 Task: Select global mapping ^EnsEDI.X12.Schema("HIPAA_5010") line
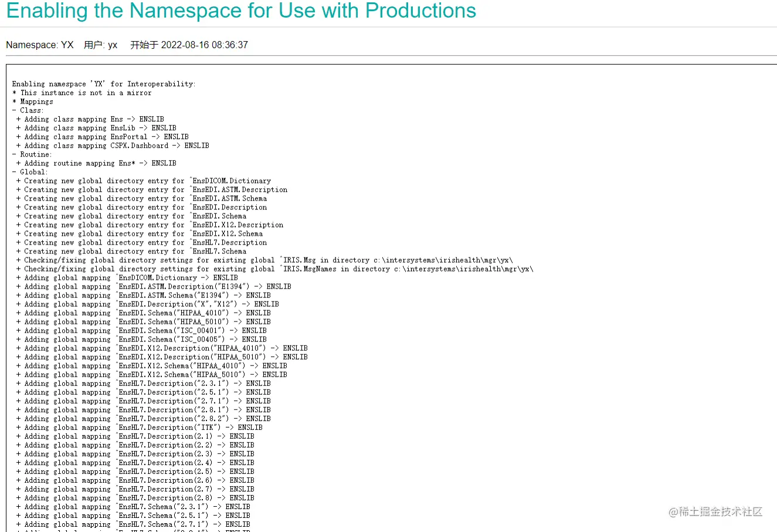tap(152, 374)
